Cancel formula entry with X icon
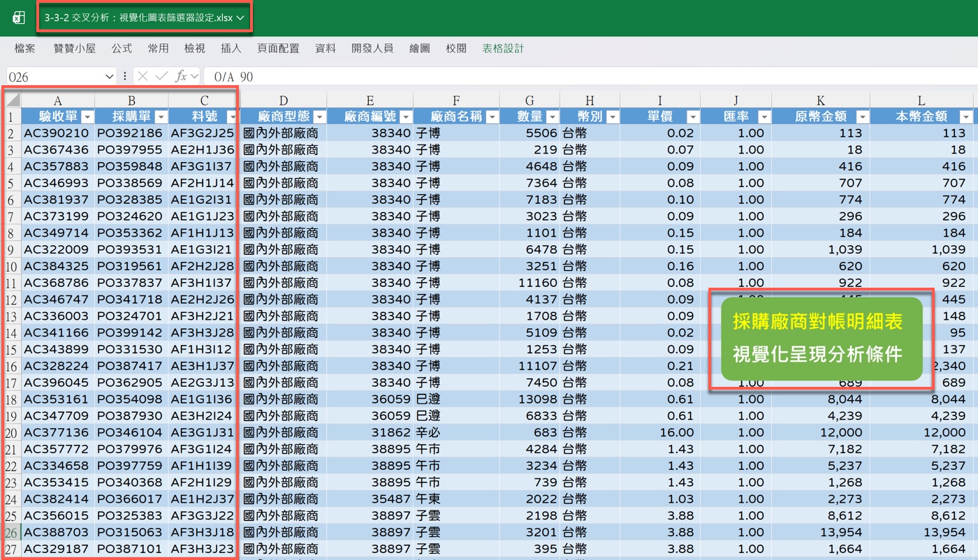This screenshot has height=560, width=978. click(143, 76)
